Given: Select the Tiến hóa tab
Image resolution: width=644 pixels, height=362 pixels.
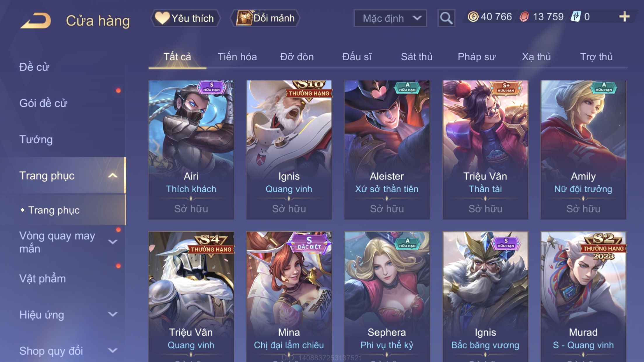Looking at the screenshot, I should (237, 57).
